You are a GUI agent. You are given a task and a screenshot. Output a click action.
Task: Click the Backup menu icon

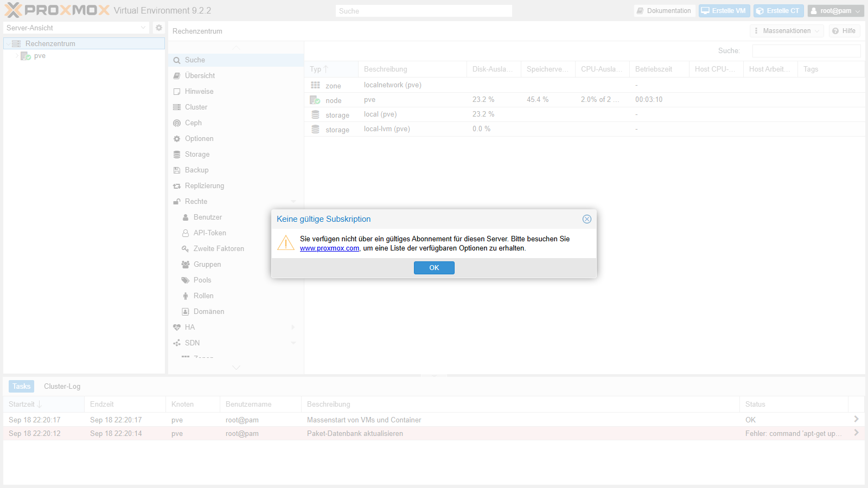point(177,170)
